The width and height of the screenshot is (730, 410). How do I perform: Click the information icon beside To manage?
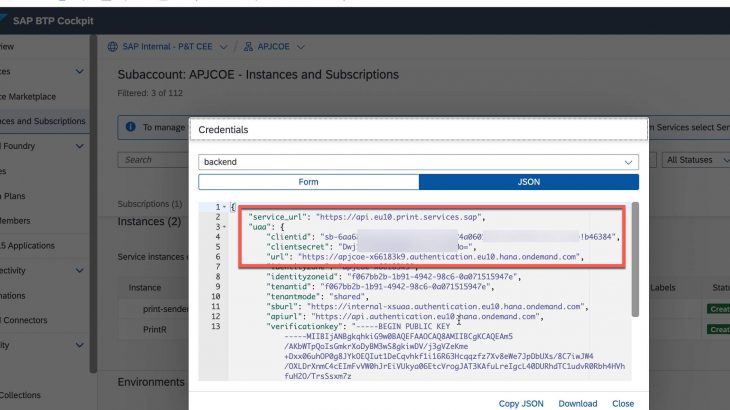[130, 127]
